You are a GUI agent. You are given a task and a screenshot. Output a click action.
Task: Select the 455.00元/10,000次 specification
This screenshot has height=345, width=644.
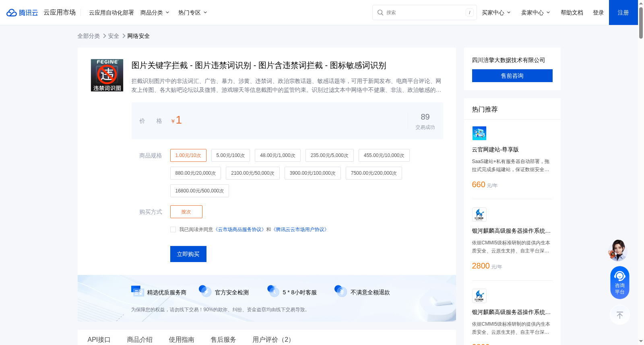pyautogui.click(x=384, y=155)
